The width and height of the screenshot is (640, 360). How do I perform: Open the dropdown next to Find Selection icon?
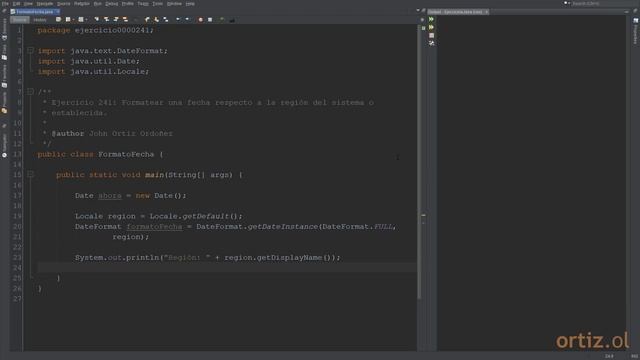[x=86, y=20]
